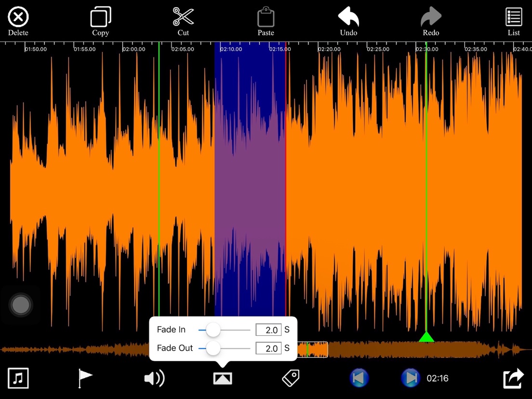Edit the Fade Out duration value

268,348
